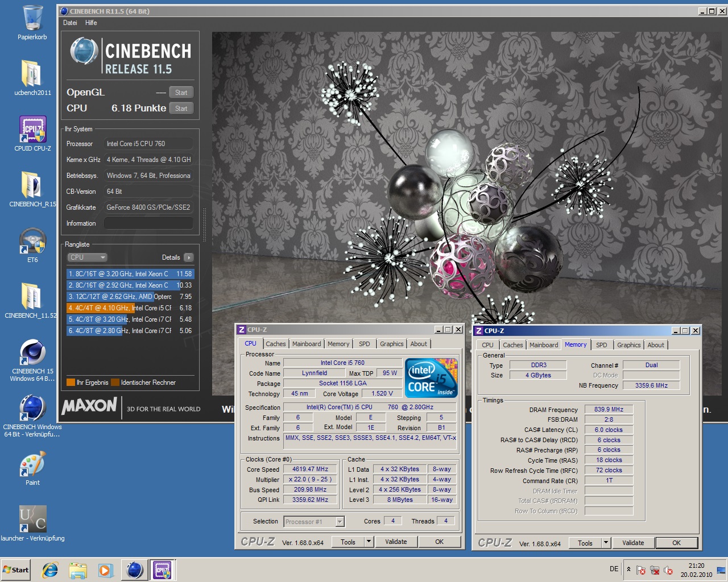Viewport: 728px width, 582px height.
Task: Click the Action Center flag tray icon
Action: click(641, 570)
